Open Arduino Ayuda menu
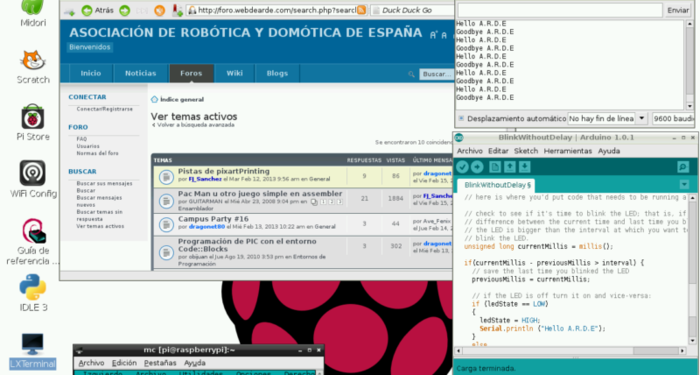The height and width of the screenshot is (375, 700). 609,151
